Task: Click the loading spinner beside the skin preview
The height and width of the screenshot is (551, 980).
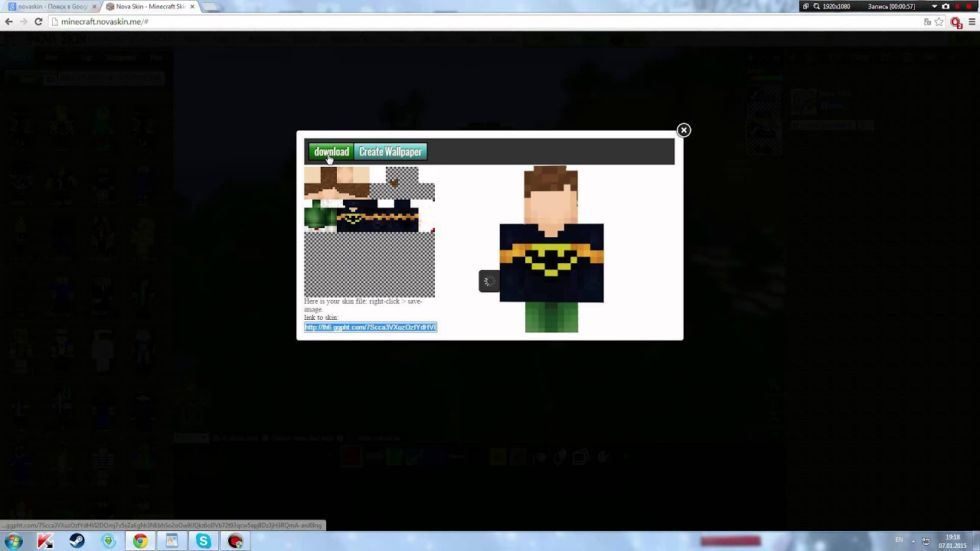Action: 489,282
